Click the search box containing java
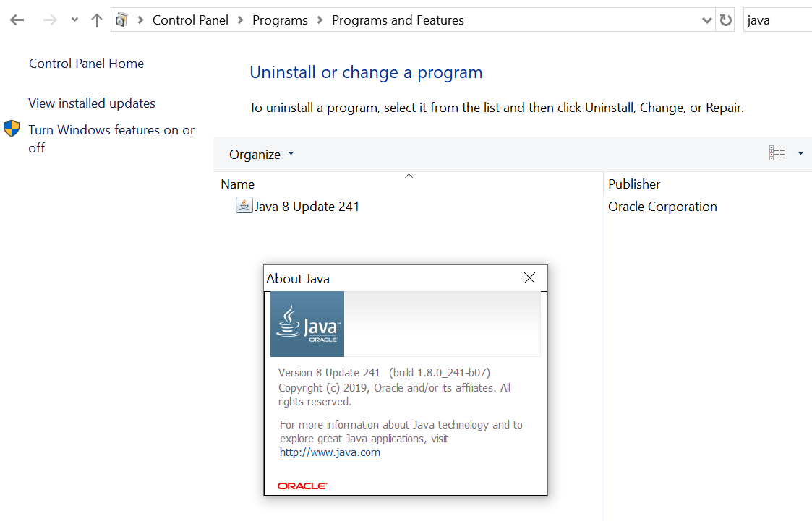The height and width of the screenshot is (521, 812). 777,20
